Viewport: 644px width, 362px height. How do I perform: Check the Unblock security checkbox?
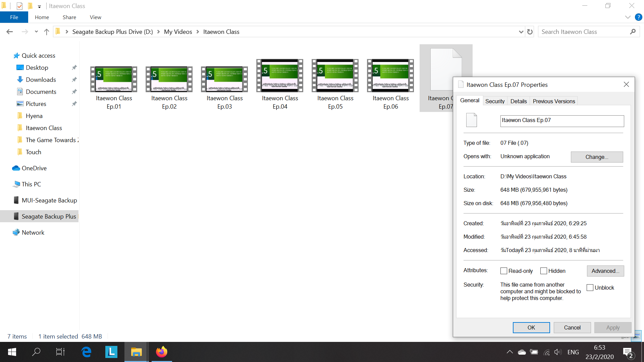point(590,288)
